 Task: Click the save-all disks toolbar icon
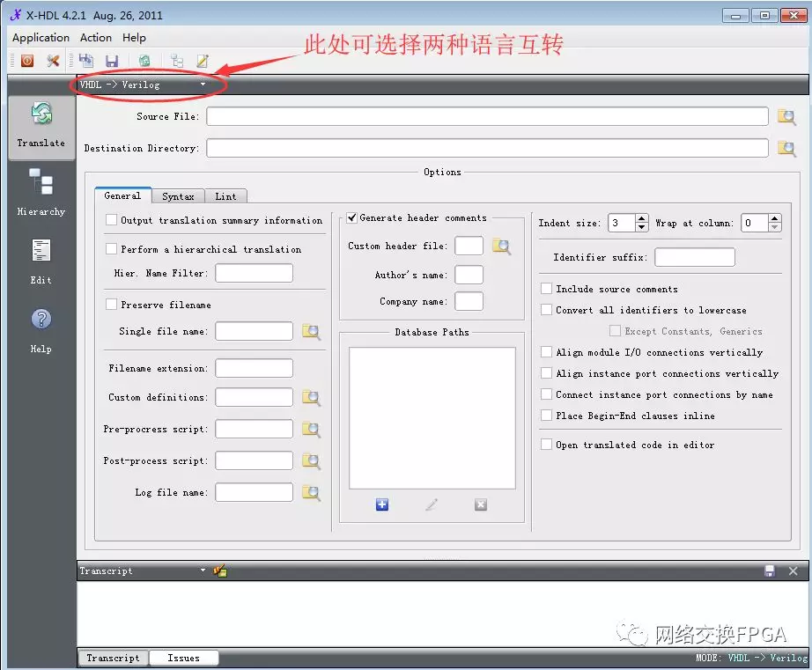point(86,61)
